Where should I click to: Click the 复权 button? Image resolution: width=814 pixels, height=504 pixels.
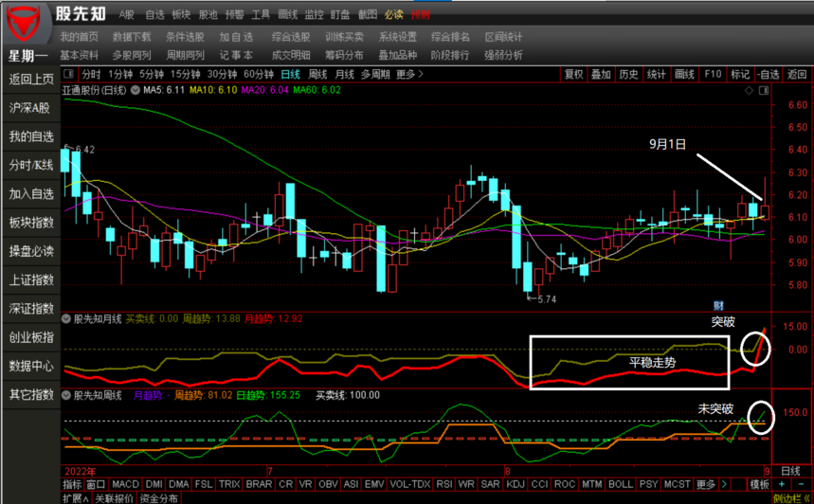click(573, 74)
